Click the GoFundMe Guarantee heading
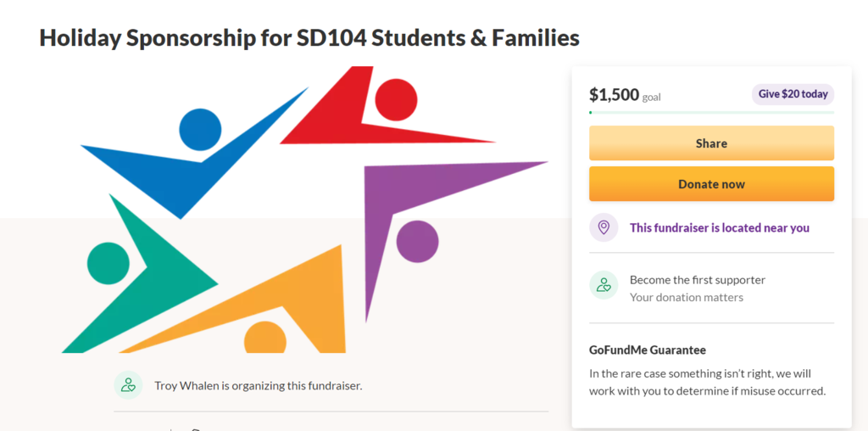 pyautogui.click(x=648, y=350)
